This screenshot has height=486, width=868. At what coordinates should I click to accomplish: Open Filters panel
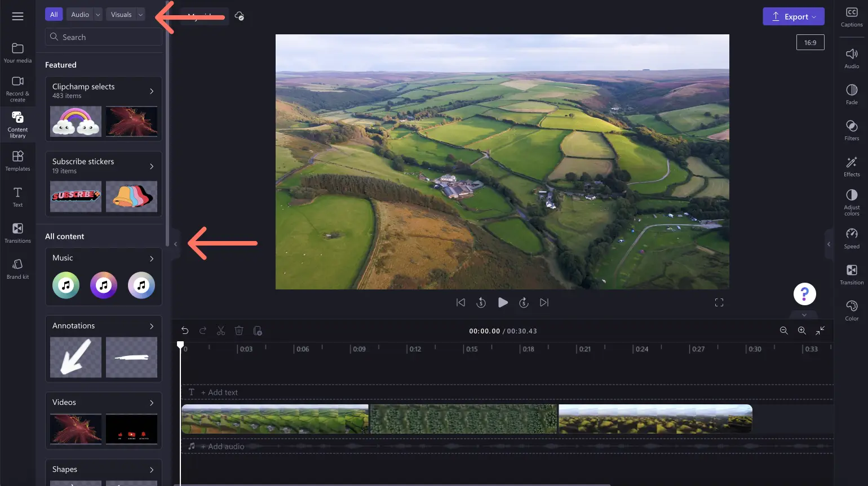pos(852,130)
